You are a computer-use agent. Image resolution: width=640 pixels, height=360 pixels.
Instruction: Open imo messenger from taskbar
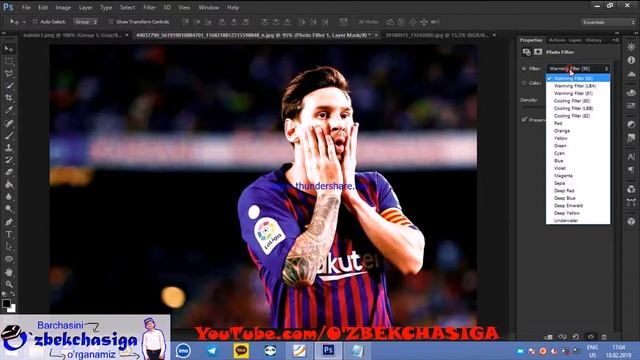183,351
